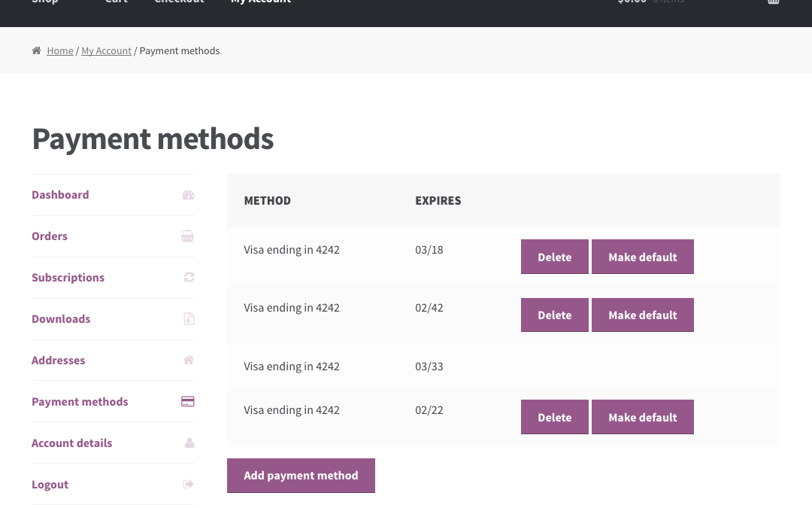
Task: Select Account details in sidebar menu
Action: click(71, 443)
